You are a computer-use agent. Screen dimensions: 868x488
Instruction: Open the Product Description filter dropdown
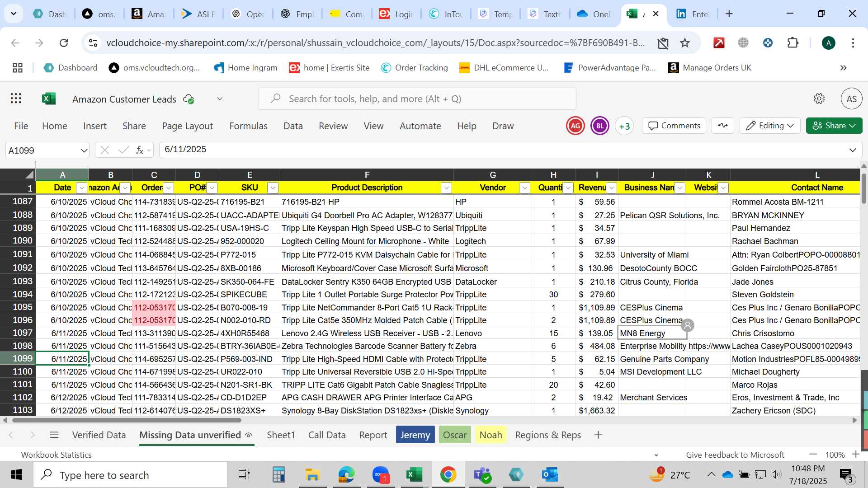[446, 188]
